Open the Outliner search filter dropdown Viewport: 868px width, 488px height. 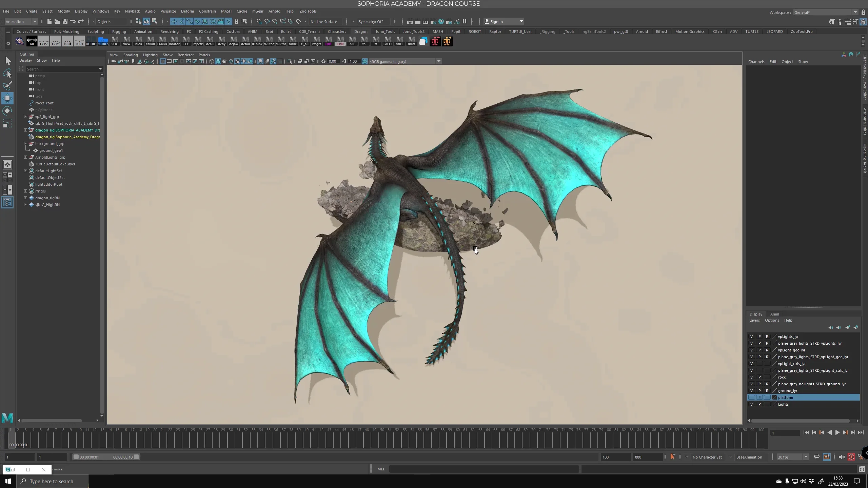point(100,69)
